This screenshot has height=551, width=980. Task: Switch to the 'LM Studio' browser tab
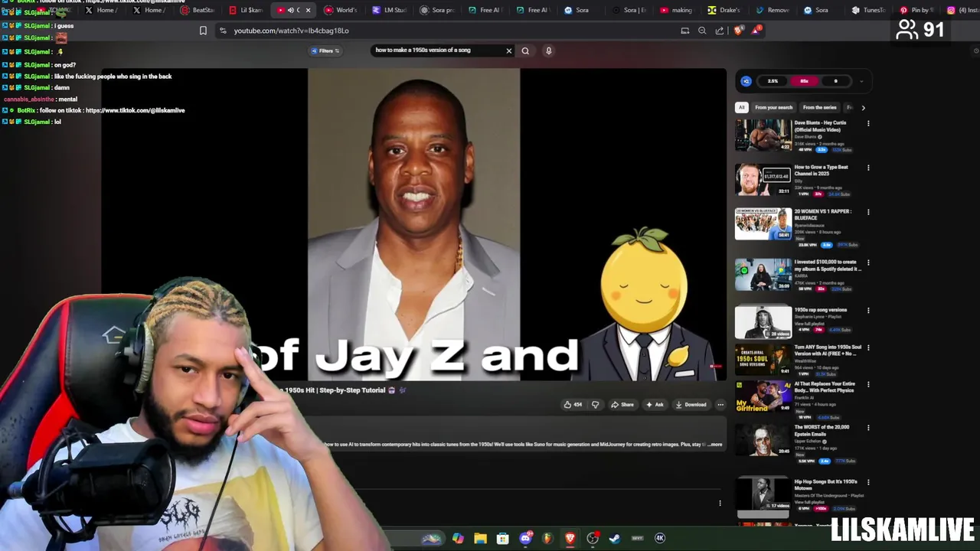click(390, 10)
